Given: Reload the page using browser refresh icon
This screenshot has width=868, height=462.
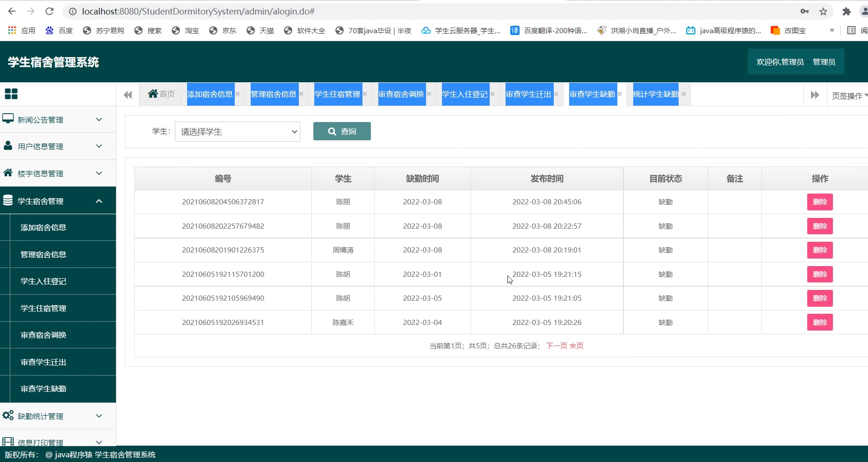Looking at the screenshot, I should (x=50, y=11).
